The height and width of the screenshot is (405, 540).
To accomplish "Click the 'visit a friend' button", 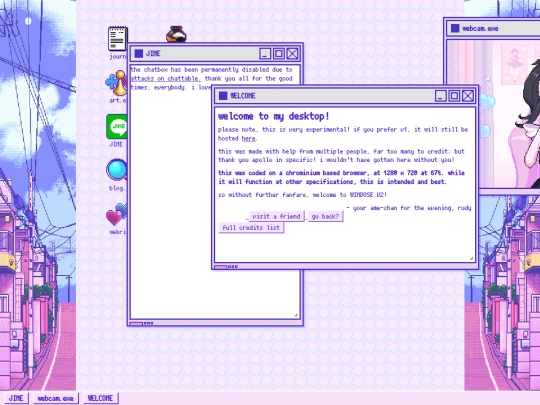I will 276,216.
